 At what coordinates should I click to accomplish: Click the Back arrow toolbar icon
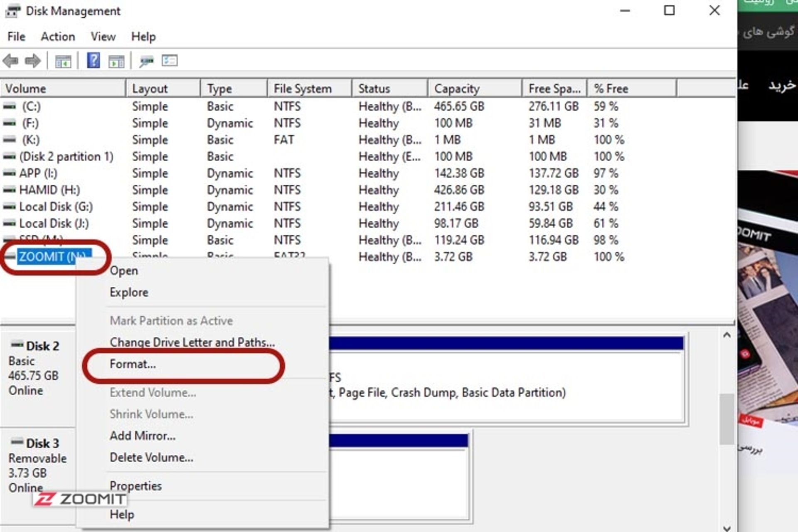(x=11, y=61)
